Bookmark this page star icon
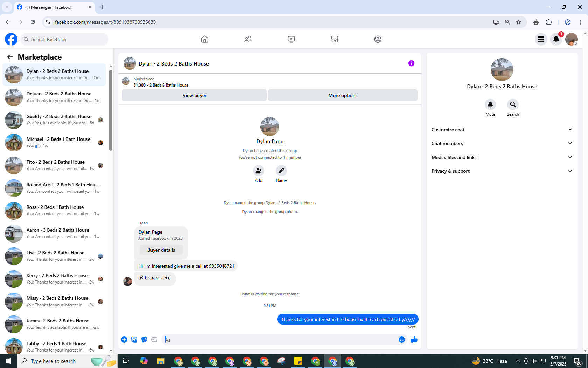Viewport: 588px width, 368px height. point(519,22)
